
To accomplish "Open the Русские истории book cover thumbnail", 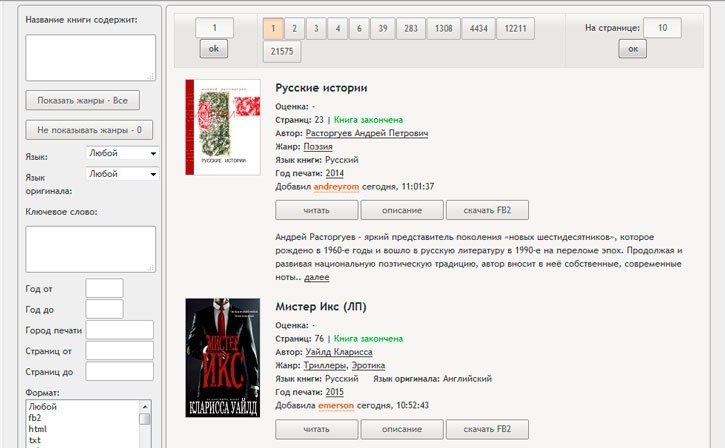I will [x=222, y=128].
